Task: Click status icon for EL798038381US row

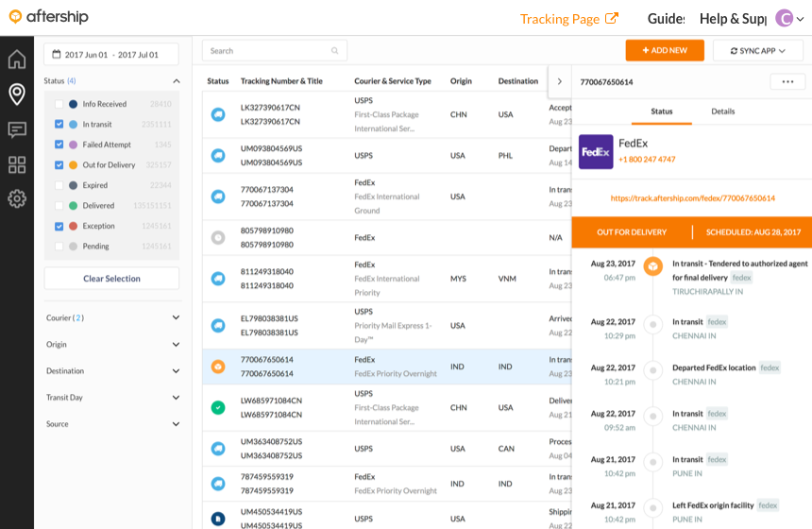Action: tap(218, 325)
